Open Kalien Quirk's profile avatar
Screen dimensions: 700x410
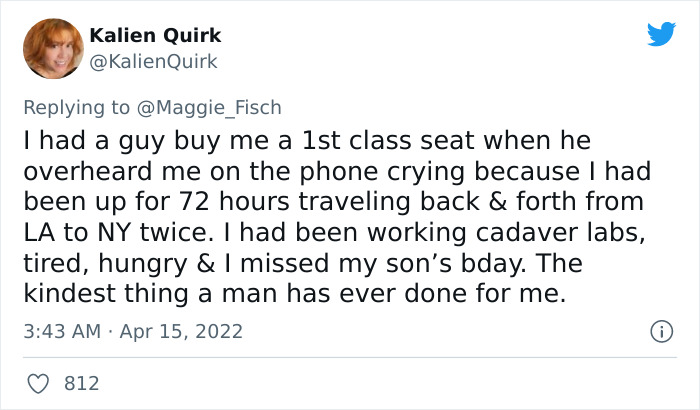pyautogui.click(x=53, y=48)
